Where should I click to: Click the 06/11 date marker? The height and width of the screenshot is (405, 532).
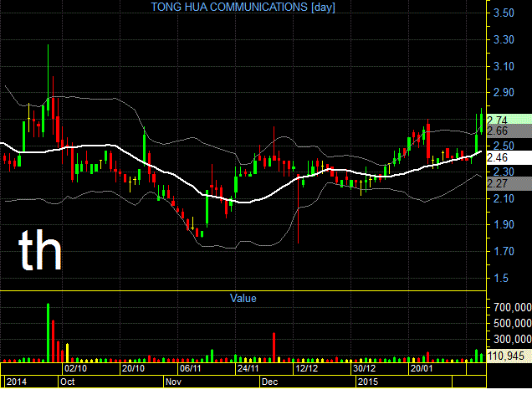pos(191,369)
